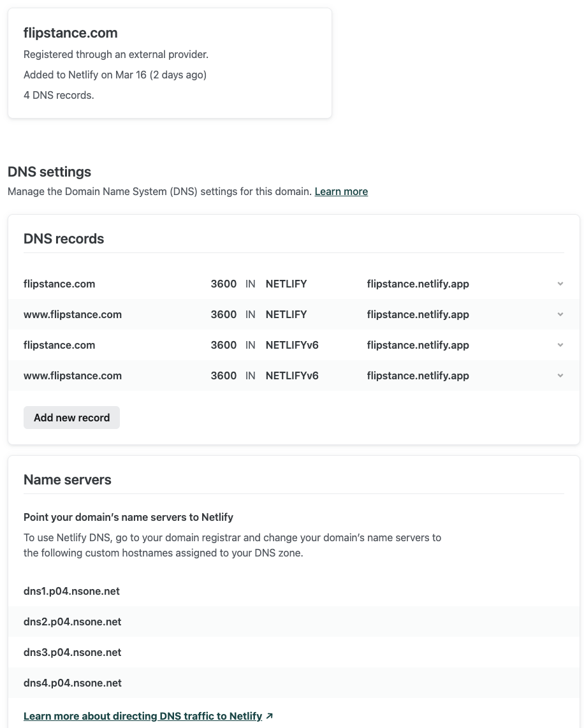Click the 3600 TTL in the first record
584x728 pixels.
coord(223,284)
